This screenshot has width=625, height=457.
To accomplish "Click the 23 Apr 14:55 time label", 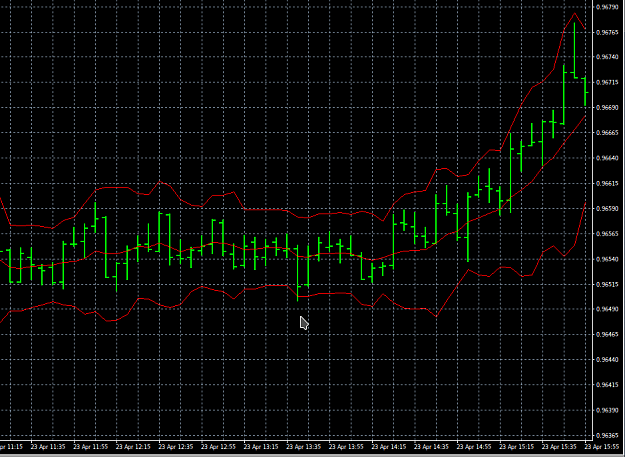I will pyautogui.click(x=474, y=447).
